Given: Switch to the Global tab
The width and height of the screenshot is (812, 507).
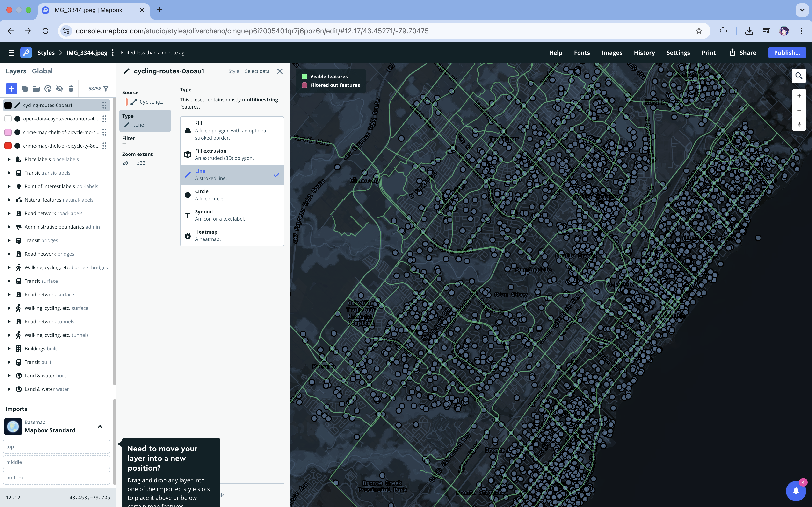Looking at the screenshot, I should click(x=42, y=71).
